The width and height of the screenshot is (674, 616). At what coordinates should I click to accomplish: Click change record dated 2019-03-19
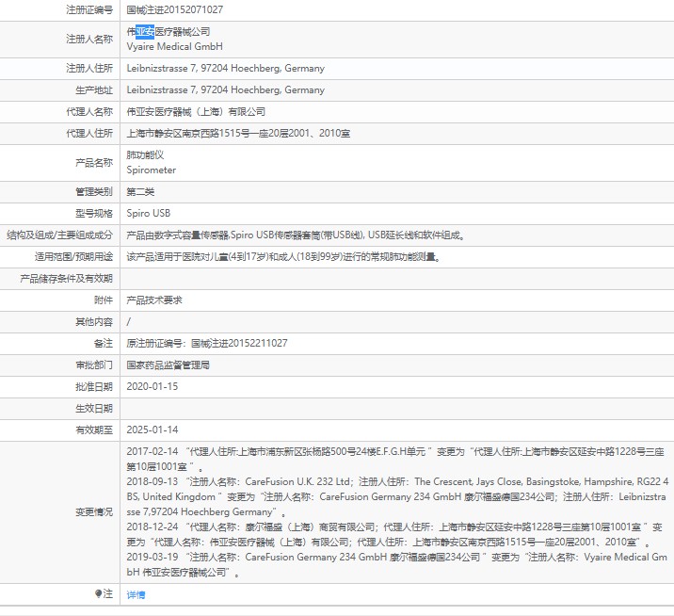pyautogui.click(x=396, y=564)
